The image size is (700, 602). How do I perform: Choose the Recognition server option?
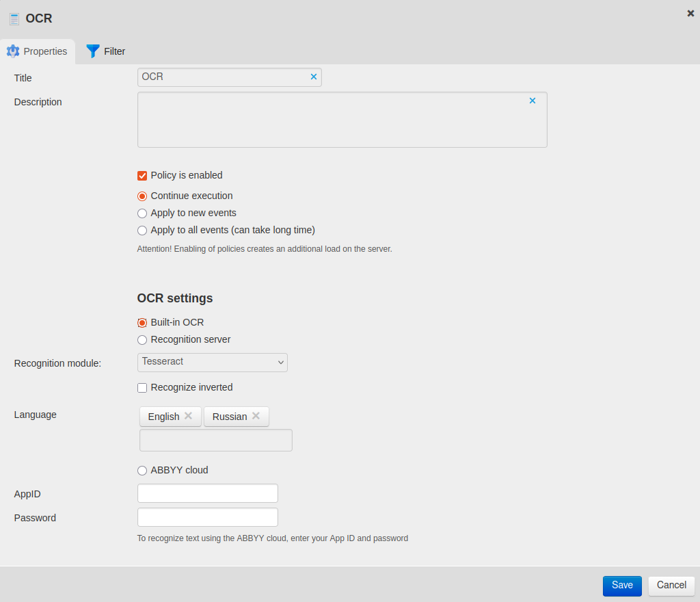coord(142,340)
